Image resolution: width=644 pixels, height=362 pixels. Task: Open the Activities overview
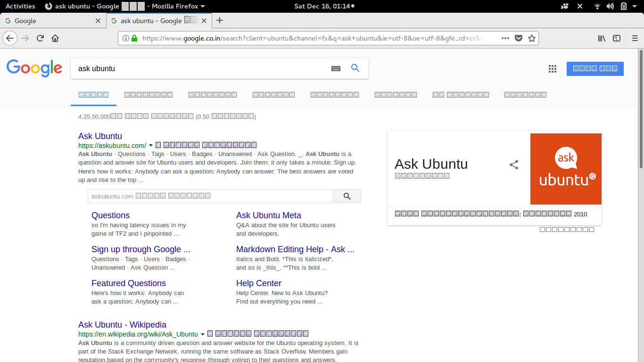click(x=20, y=6)
